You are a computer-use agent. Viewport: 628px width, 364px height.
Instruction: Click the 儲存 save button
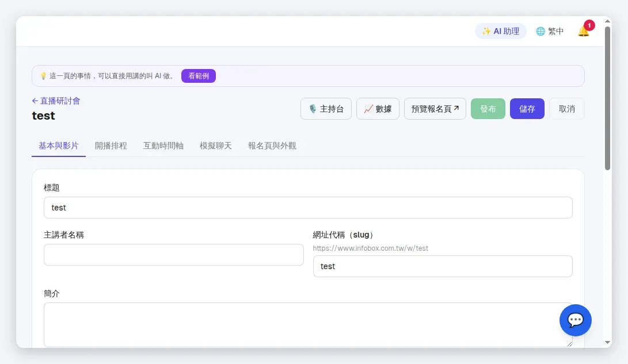[527, 109]
